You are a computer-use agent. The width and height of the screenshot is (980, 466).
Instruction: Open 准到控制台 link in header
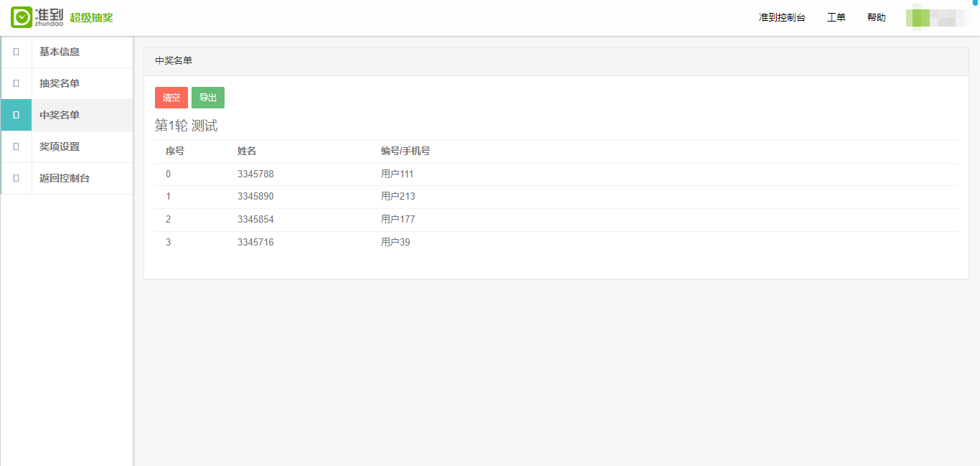(782, 17)
